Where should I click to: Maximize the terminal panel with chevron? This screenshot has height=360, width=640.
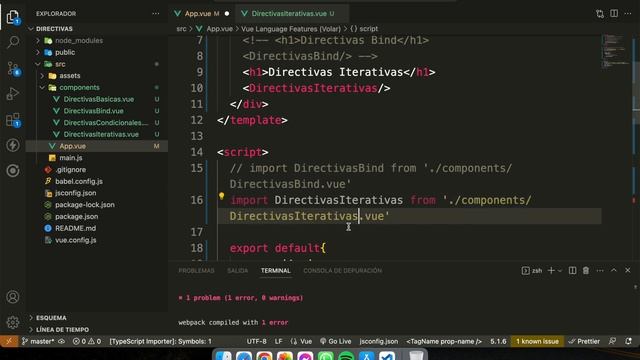613,270
